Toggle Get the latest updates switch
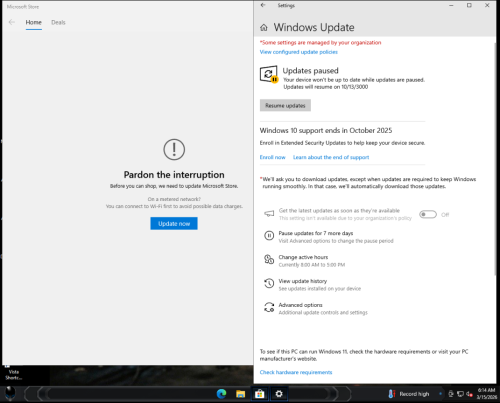This screenshot has width=500, height=403. tap(428, 214)
